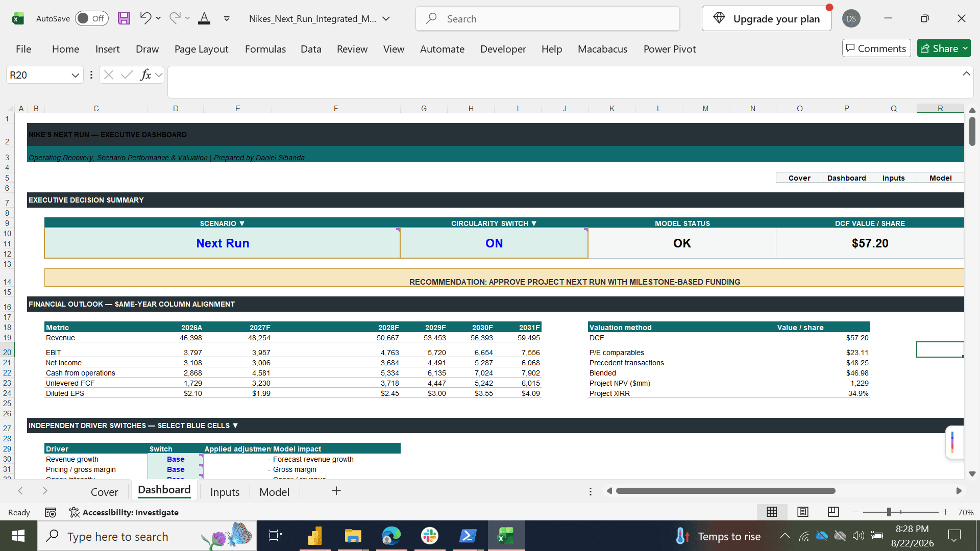Image resolution: width=980 pixels, height=551 pixels.
Task: Click the Share button
Action: pyautogui.click(x=944, y=48)
